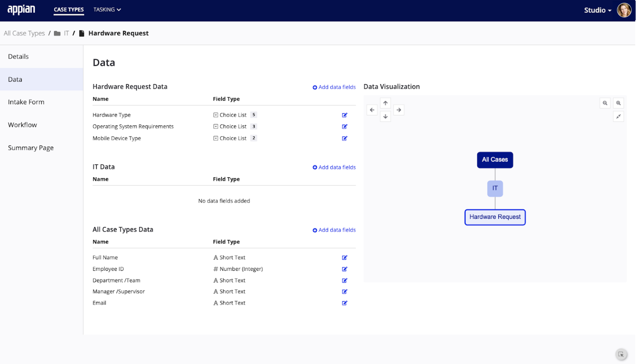Edit the Full Name field
Viewport: 636px width, 364px height.
(x=344, y=258)
